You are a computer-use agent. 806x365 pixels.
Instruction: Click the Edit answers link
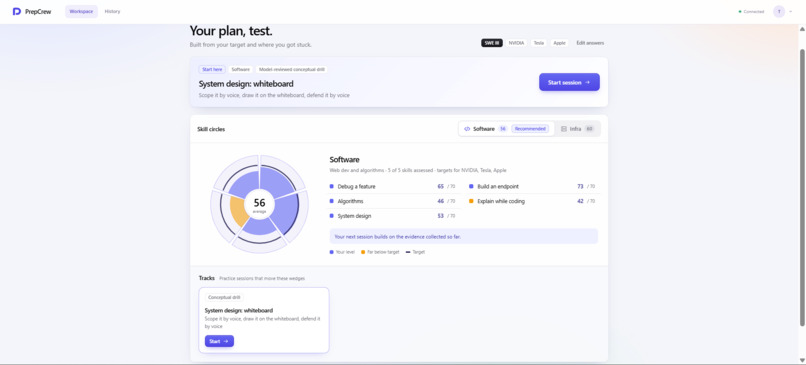590,43
